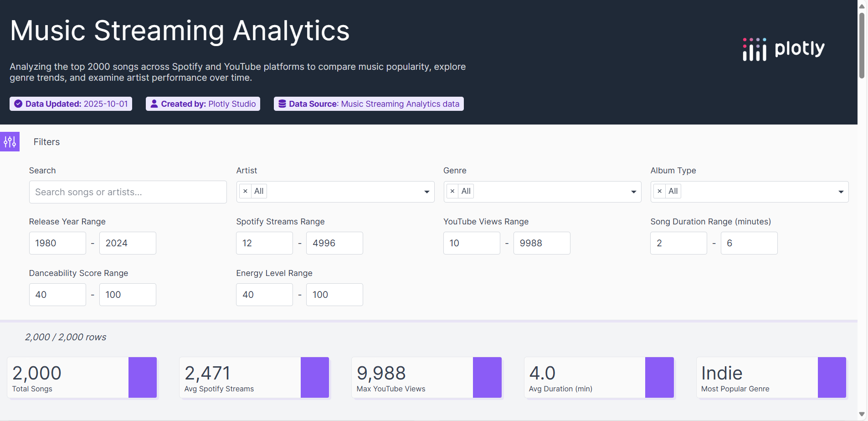Click the YouTube Views minimum field 10
This screenshot has width=868, height=421.
coord(472,243)
